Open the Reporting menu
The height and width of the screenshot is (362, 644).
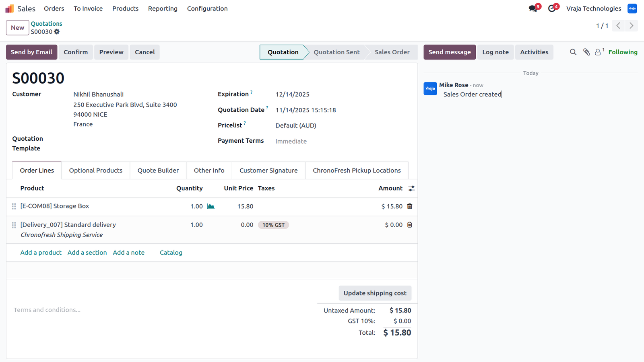pyautogui.click(x=163, y=8)
